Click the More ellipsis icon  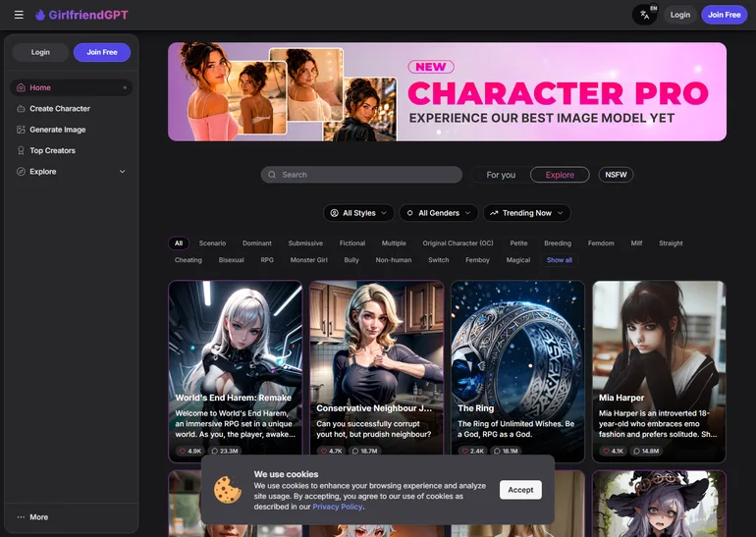coord(21,517)
